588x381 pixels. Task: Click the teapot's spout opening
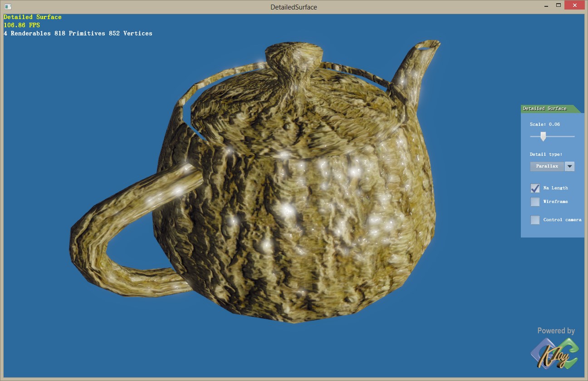tap(428, 45)
